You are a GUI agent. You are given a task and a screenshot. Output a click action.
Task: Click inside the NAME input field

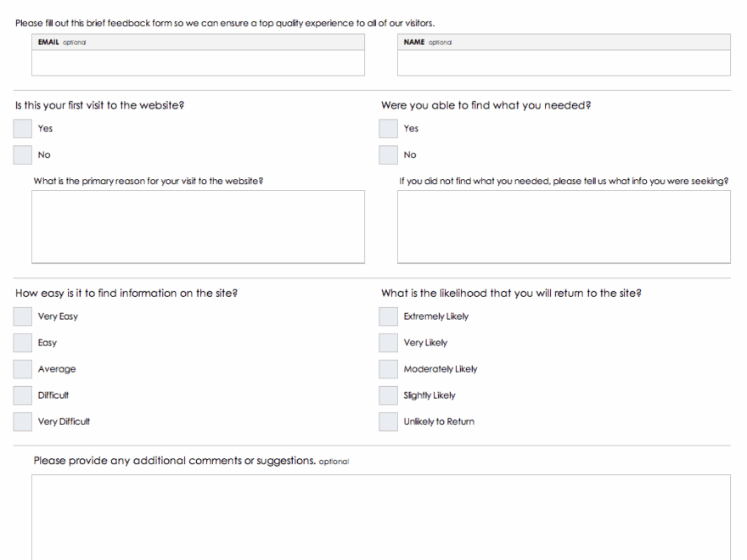coord(564,64)
